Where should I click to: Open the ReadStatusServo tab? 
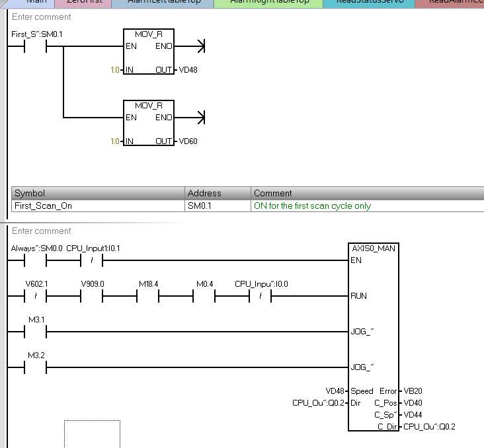(369, 3)
